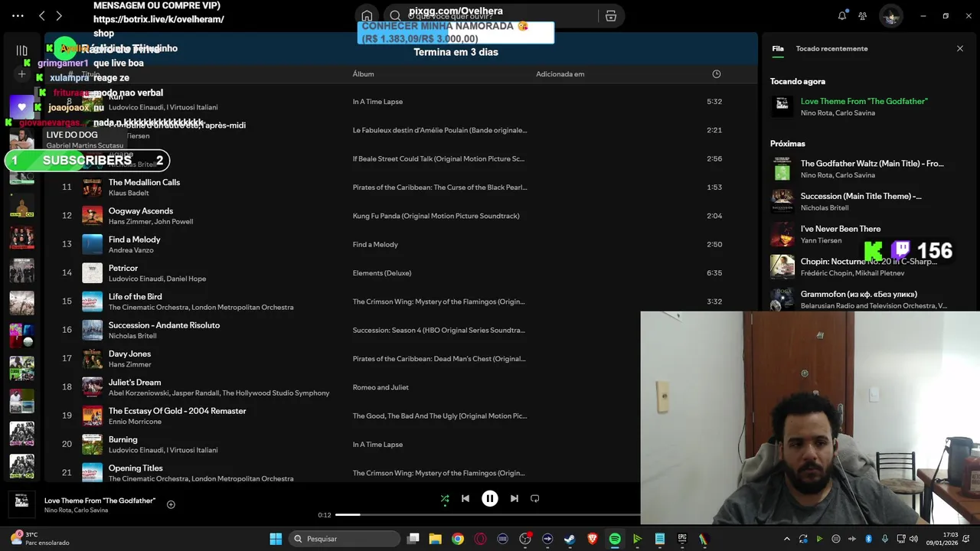Viewport: 980px width, 551px height.
Task: Go back in Spotify navigation
Action: point(42,15)
